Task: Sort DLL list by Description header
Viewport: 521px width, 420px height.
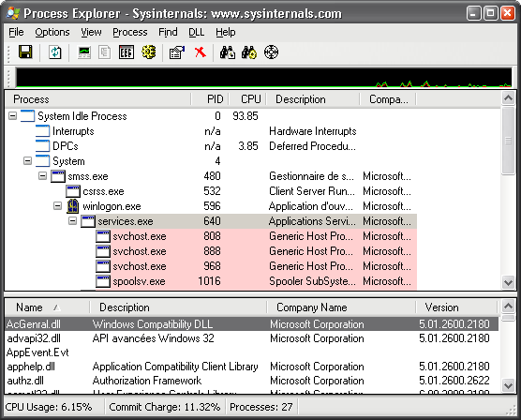Action: click(x=178, y=307)
